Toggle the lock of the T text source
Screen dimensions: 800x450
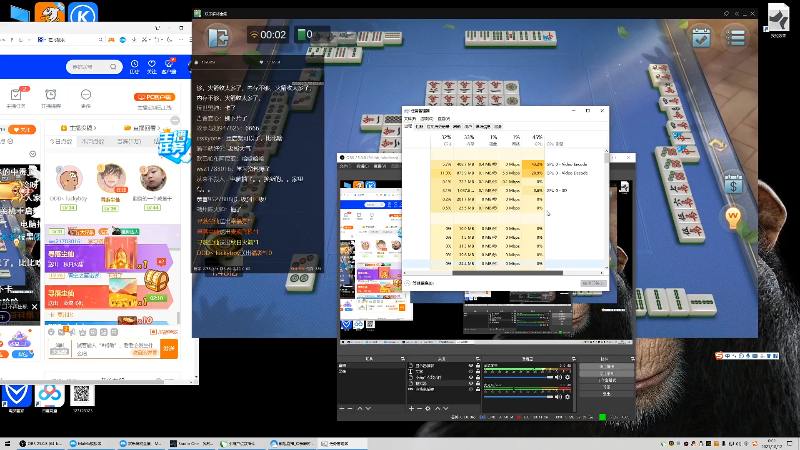point(478,371)
